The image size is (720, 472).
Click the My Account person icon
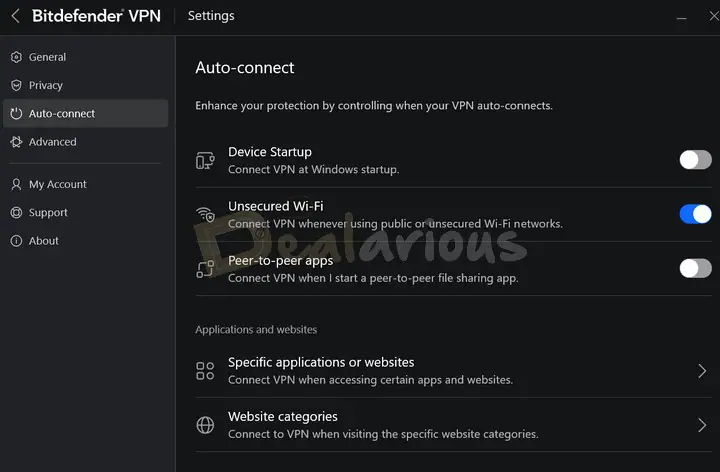(x=16, y=184)
